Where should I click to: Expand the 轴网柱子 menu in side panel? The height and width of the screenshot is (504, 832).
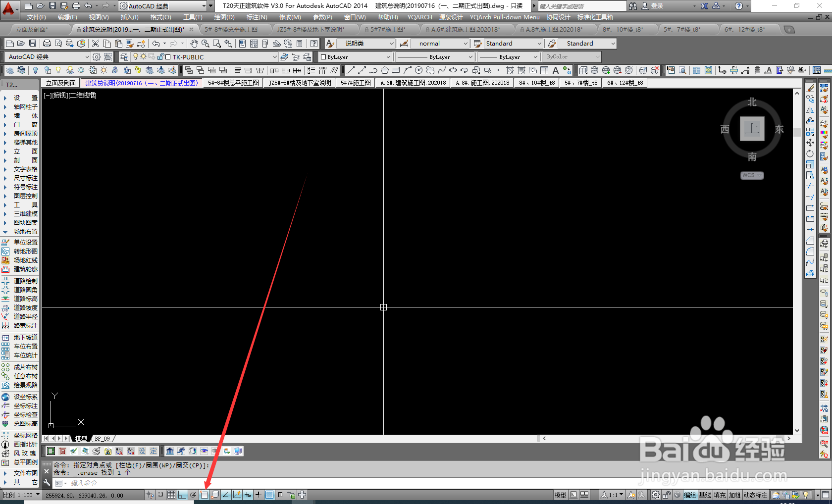20,106
